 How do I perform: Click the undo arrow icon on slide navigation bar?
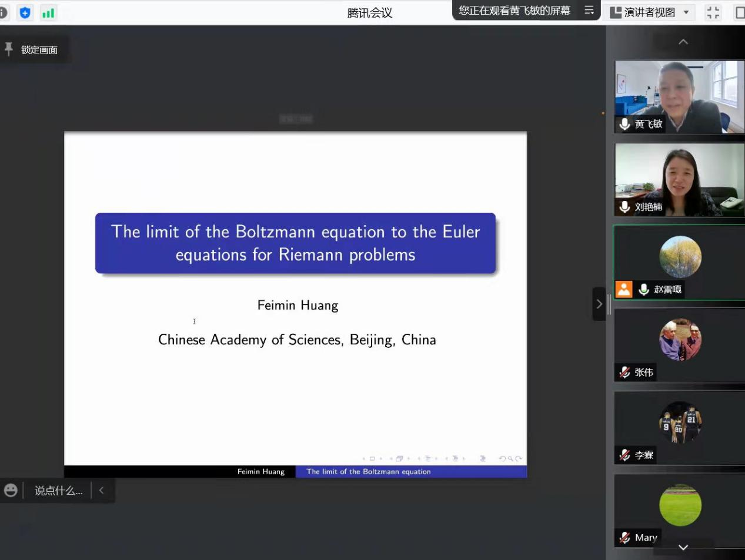tap(502, 458)
